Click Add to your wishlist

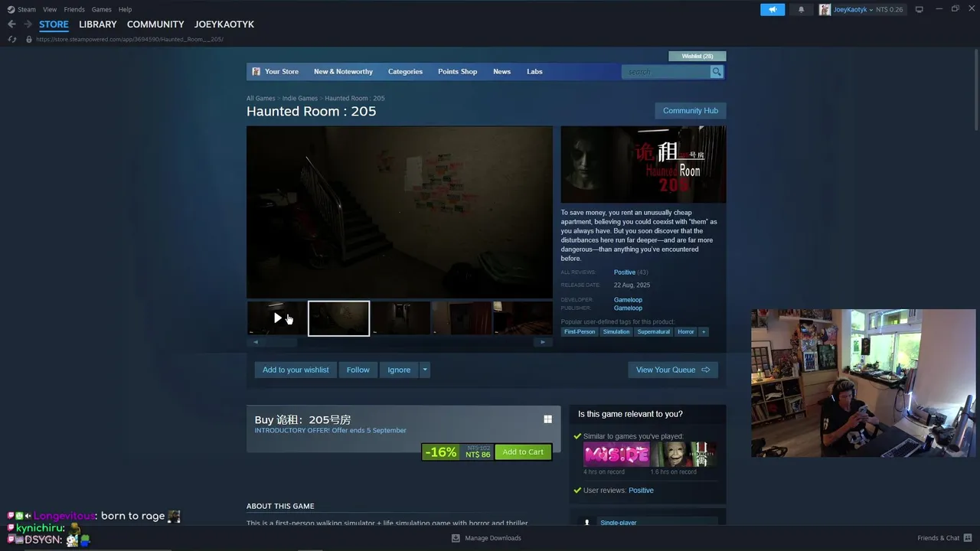(296, 370)
